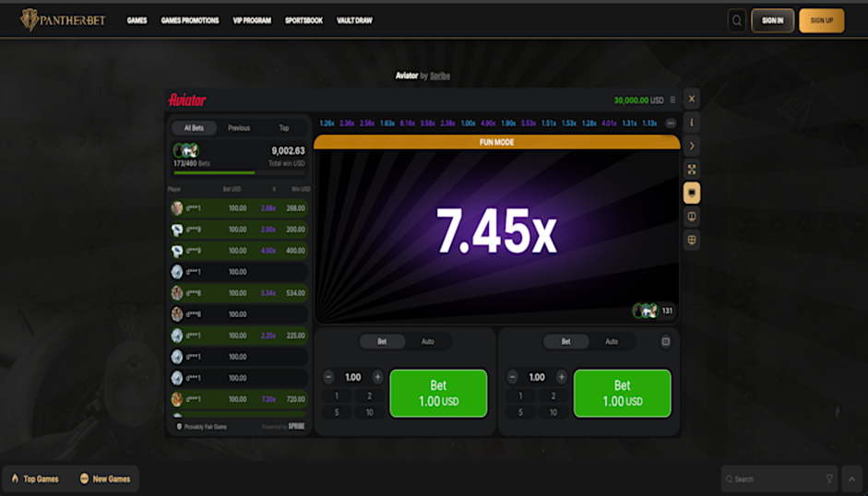Increase right bet amount with plus
Screen dimensions: 868x496
click(x=562, y=377)
